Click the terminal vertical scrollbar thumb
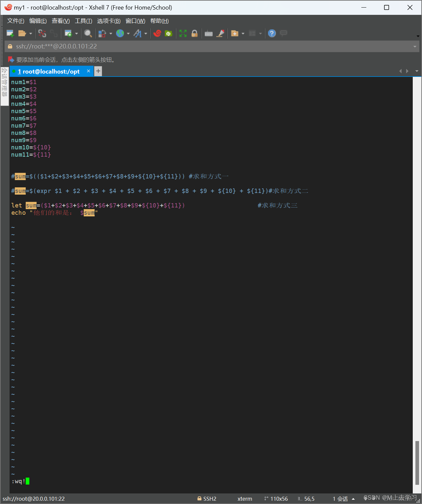Screen dimensions: 422x504 coord(417,462)
